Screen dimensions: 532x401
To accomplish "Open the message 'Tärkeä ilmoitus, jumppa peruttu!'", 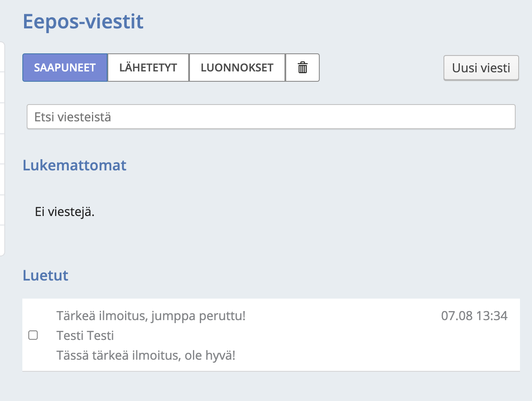I will pos(151,316).
